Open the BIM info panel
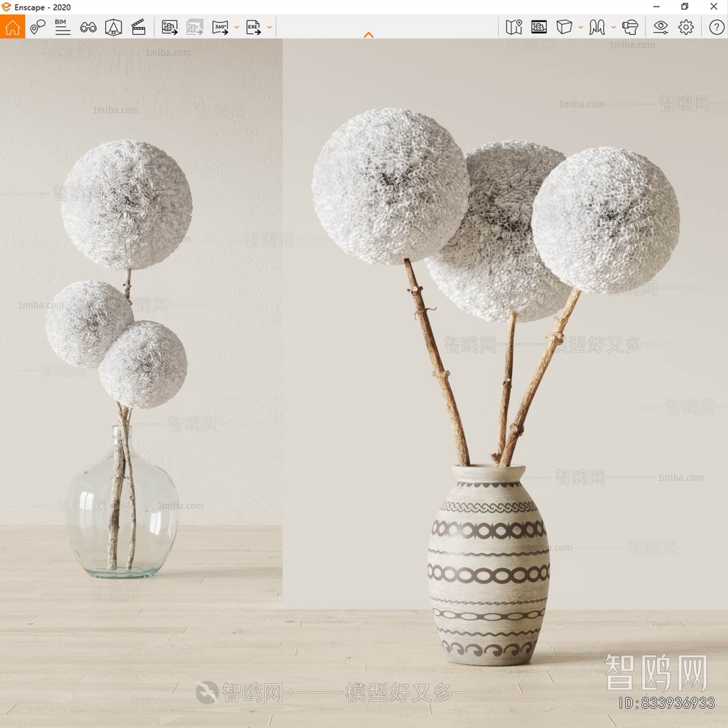 [x=62, y=27]
